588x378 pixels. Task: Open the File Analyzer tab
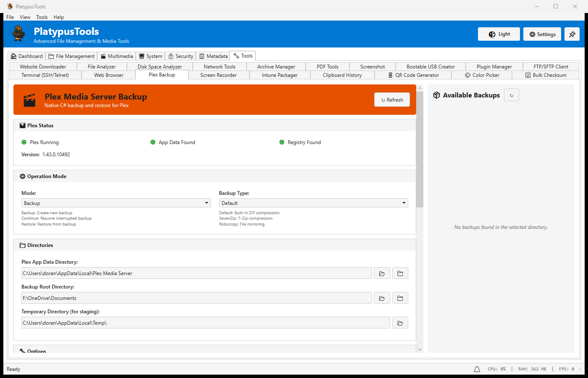[x=102, y=67]
